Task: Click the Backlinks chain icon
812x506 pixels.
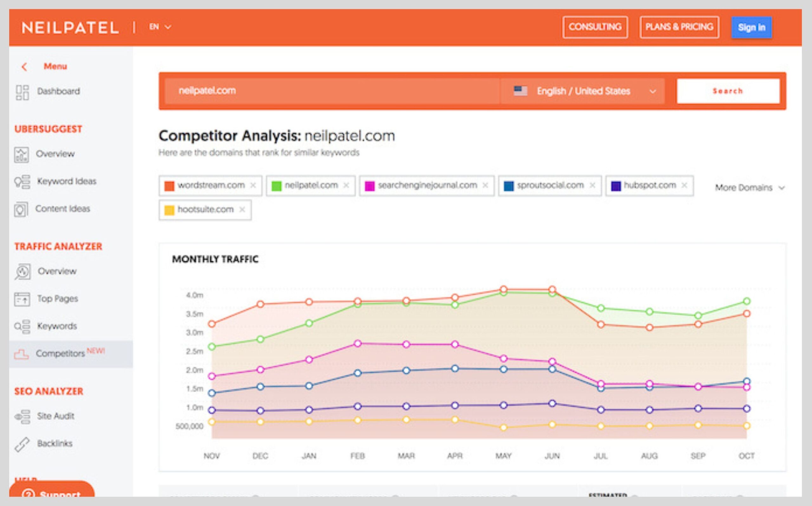Action: tap(22, 444)
